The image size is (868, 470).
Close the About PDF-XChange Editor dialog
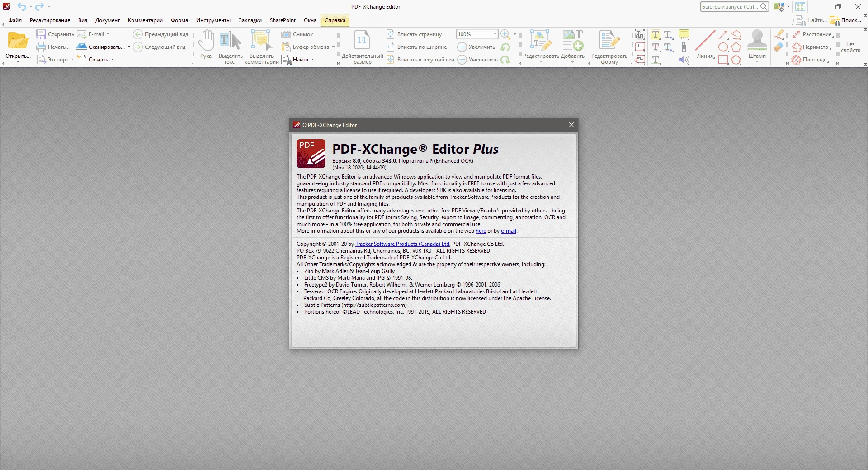coord(571,125)
